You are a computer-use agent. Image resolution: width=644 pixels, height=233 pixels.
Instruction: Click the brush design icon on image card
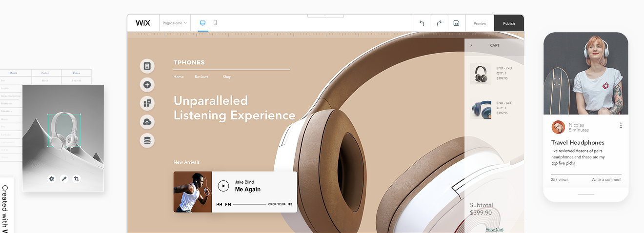click(64, 179)
